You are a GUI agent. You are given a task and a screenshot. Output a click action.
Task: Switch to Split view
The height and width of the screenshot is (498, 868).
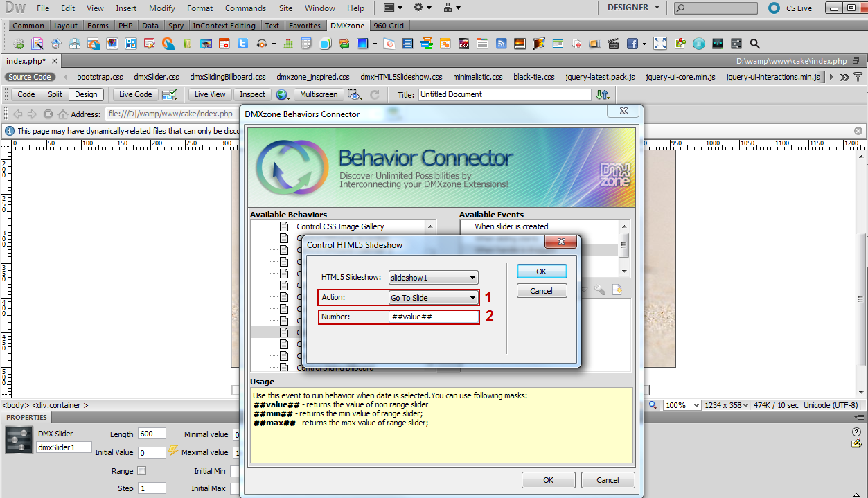(55, 94)
